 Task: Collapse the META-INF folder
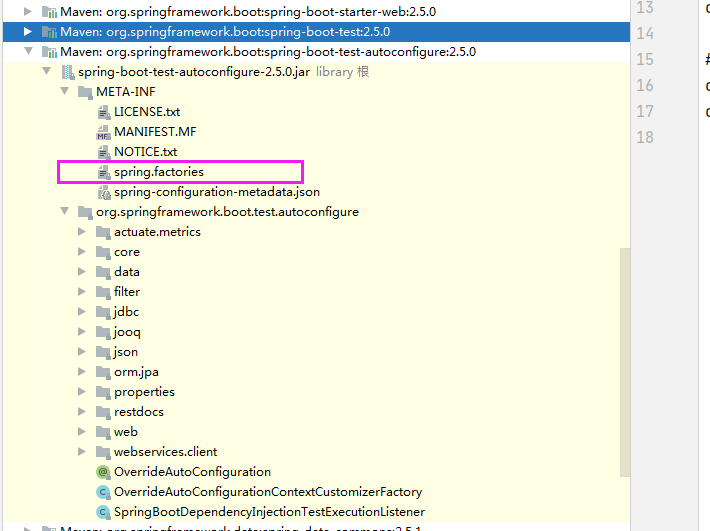(64, 91)
